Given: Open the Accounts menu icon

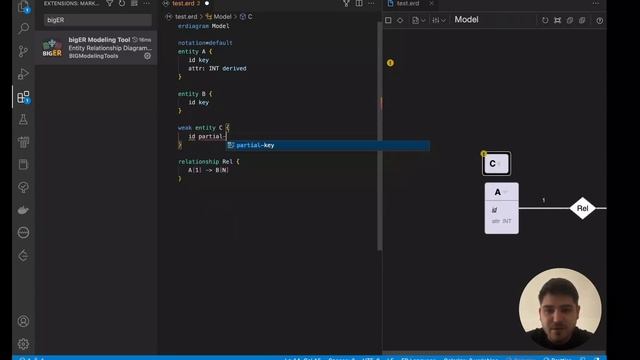Looking at the screenshot, I should 23,321.
